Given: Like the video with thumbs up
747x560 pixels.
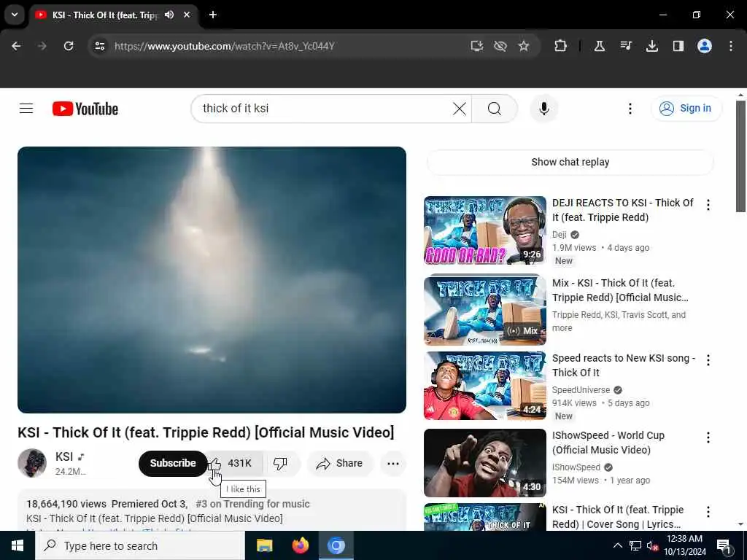Looking at the screenshot, I should [x=235, y=463].
